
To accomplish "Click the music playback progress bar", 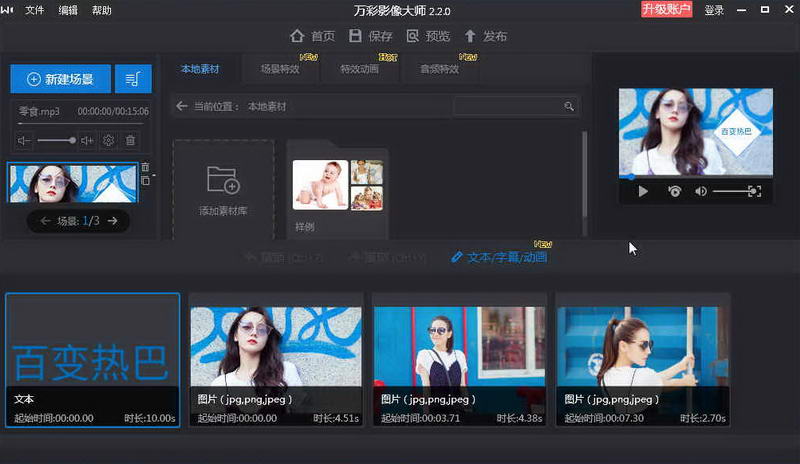I will [81, 124].
